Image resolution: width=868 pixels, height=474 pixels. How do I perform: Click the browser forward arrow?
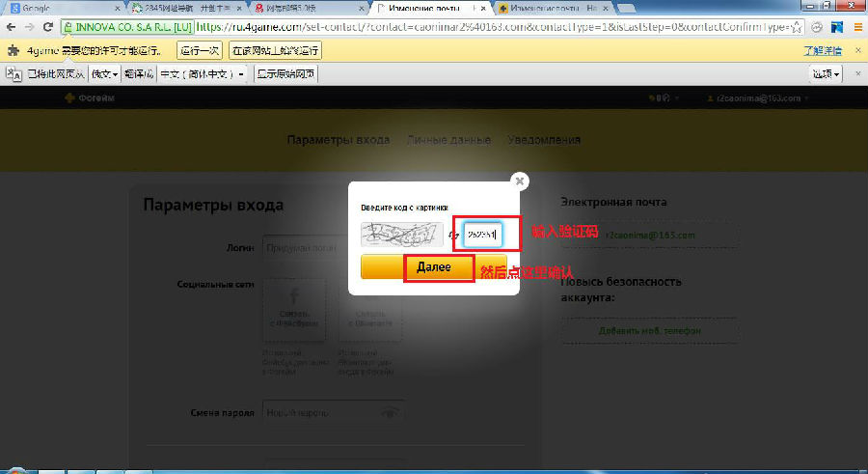click(x=30, y=27)
